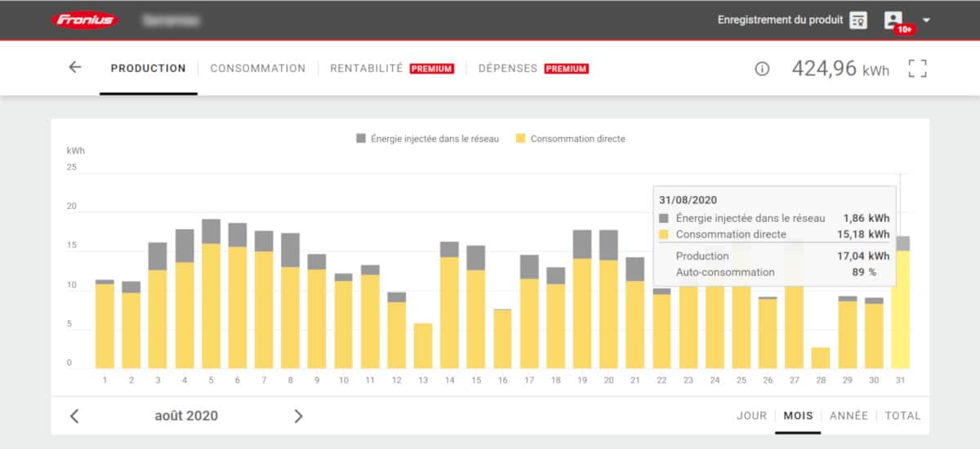Click the Enregistrement du produit link
The height and width of the screenshot is (449, 980).
click(780, 20)
